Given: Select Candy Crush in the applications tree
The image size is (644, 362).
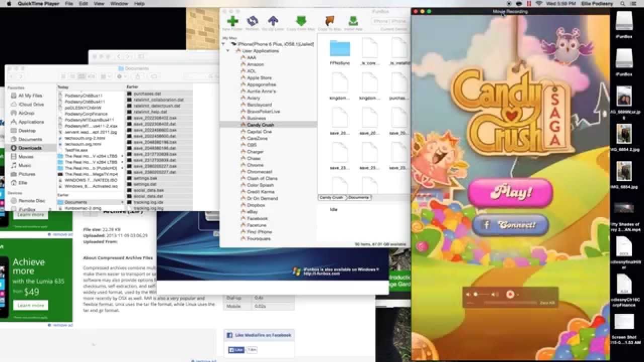Looking at the screenshot, I should [x=260, y=125].
